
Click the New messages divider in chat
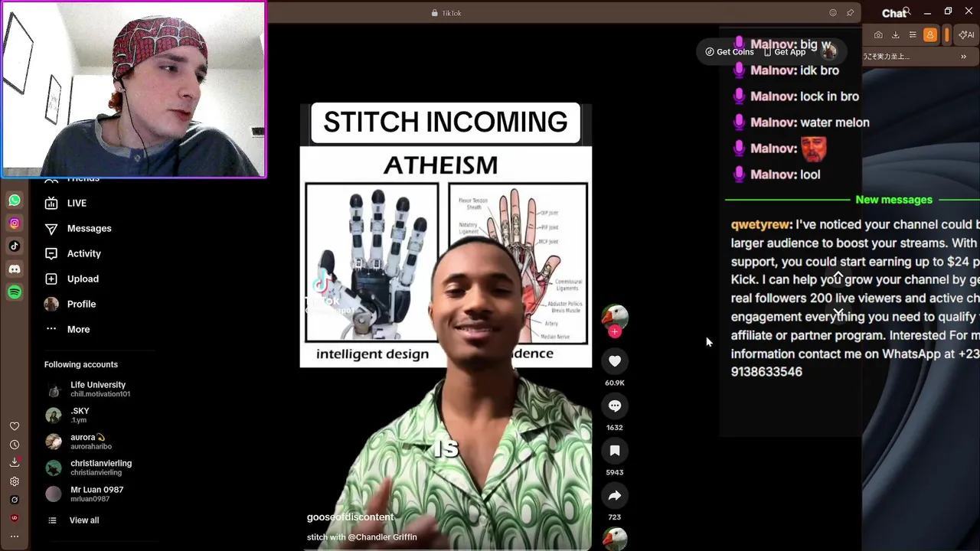(x=893, y=200)
